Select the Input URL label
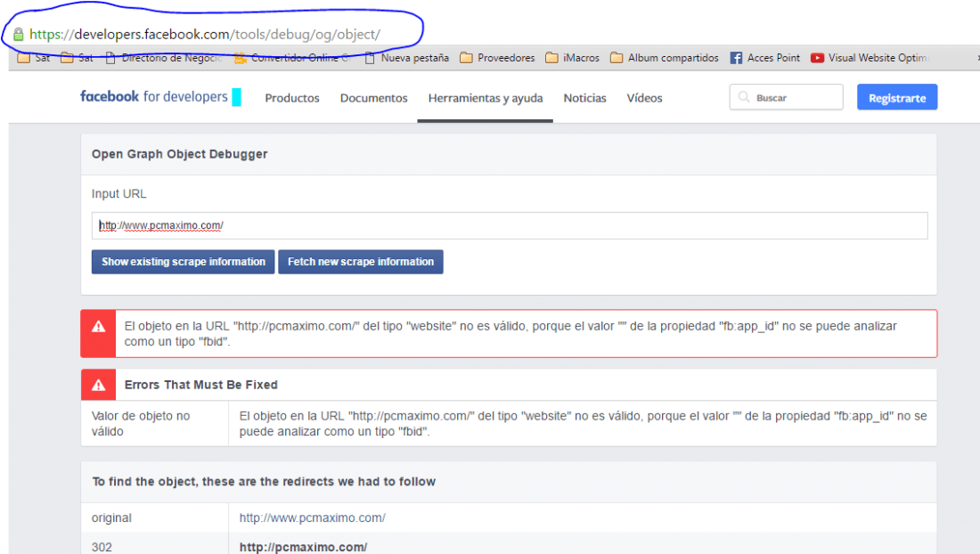This screenshot has width=980, height=554. [118, 193]
